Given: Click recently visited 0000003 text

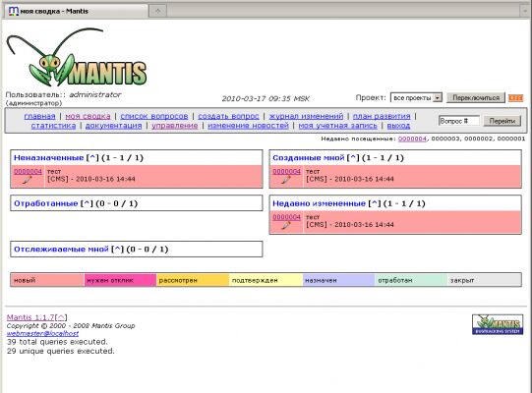Looking at the screenshot, I should tap(445, 139).
